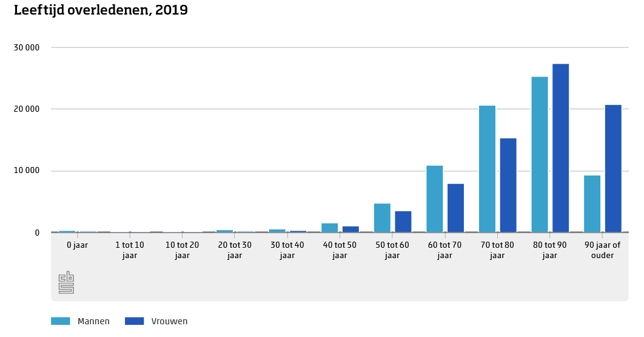The height and width of the screenshot is (337, 644).
Task: Click the dark blue Vrouwen legend swatch
Action: click(134, 321)
